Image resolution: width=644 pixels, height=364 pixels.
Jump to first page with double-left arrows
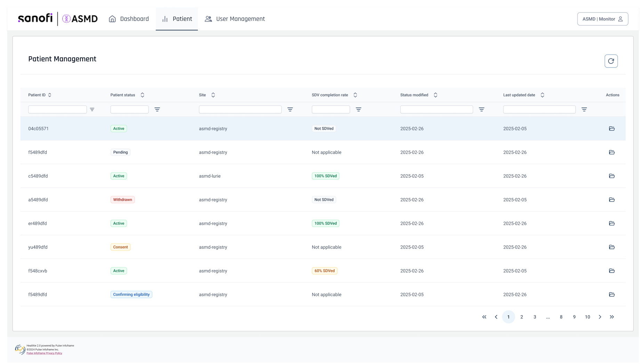point(484,317)
